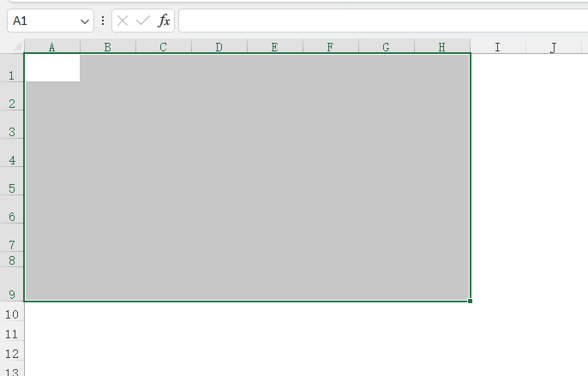Click the Enter checkmark icon in formula bar
The image size is (588, 376).
pyautogui.click(x=142, y=21)
